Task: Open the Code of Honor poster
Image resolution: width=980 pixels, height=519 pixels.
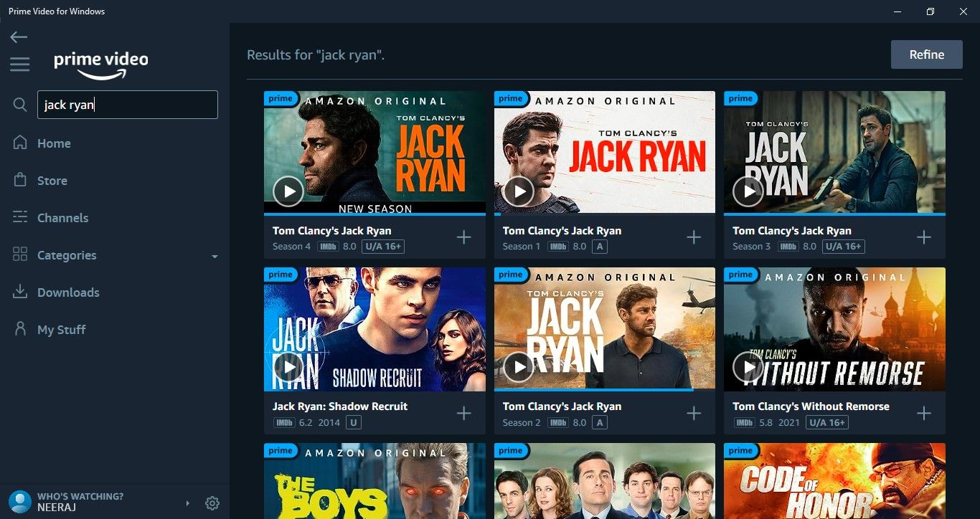Action: 834,481
